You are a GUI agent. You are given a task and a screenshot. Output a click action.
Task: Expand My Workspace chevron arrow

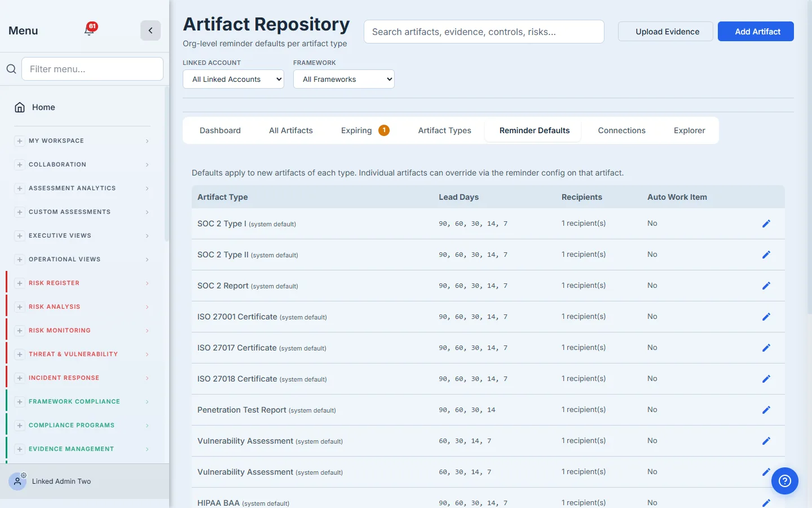click(x=147, y=141)
